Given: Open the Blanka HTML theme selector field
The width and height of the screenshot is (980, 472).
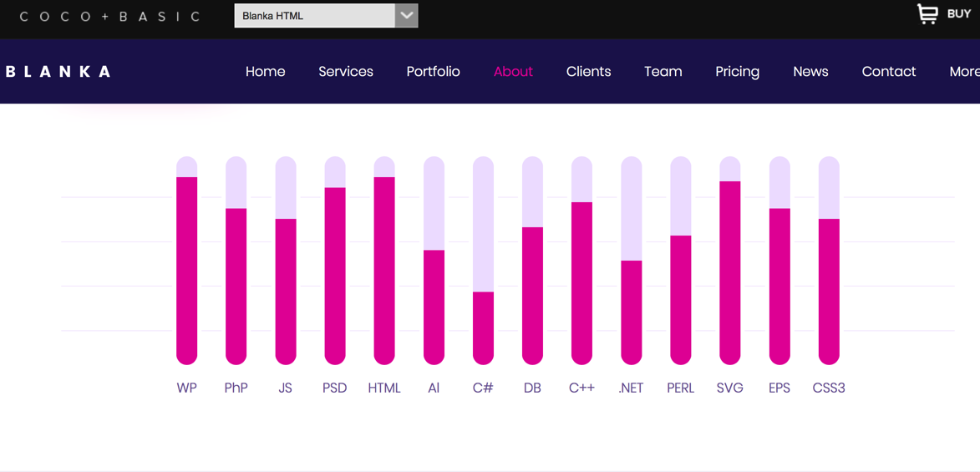Looking at the screenshot, I should click(327, 16).
